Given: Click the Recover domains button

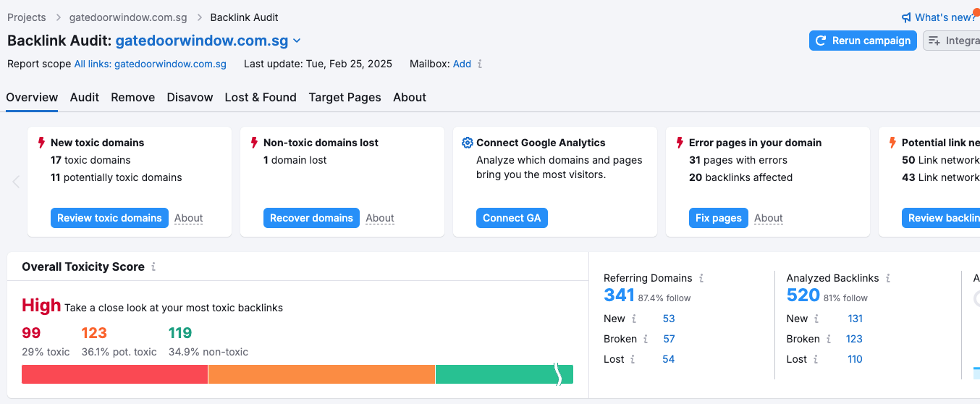Looking at the screenshot, I should point(311,218).
